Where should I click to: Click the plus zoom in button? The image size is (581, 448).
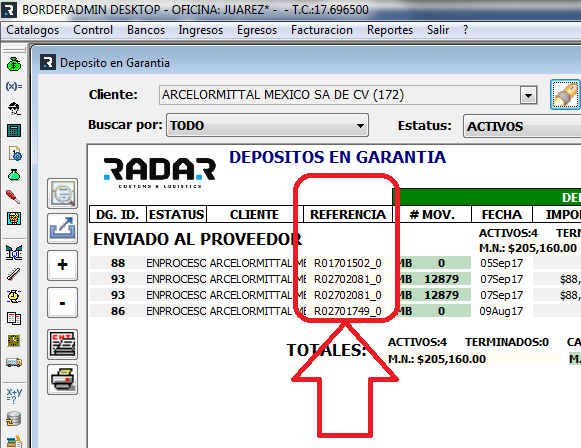click(62, 265)
